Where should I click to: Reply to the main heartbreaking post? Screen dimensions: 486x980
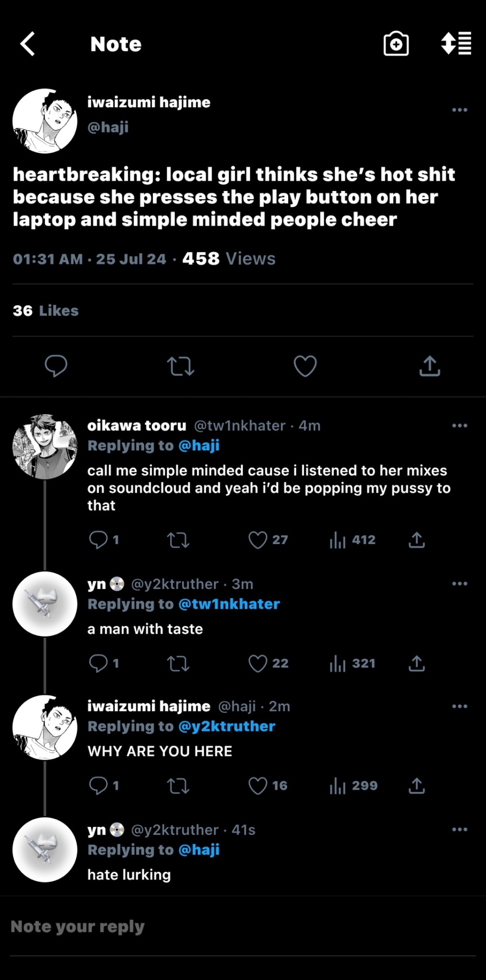pos(56,366)
